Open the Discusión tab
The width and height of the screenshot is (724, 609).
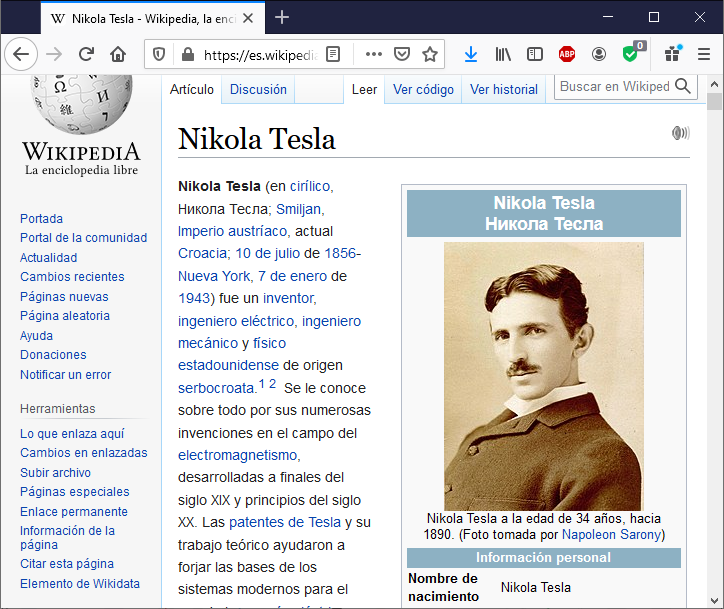click(258, 89)
